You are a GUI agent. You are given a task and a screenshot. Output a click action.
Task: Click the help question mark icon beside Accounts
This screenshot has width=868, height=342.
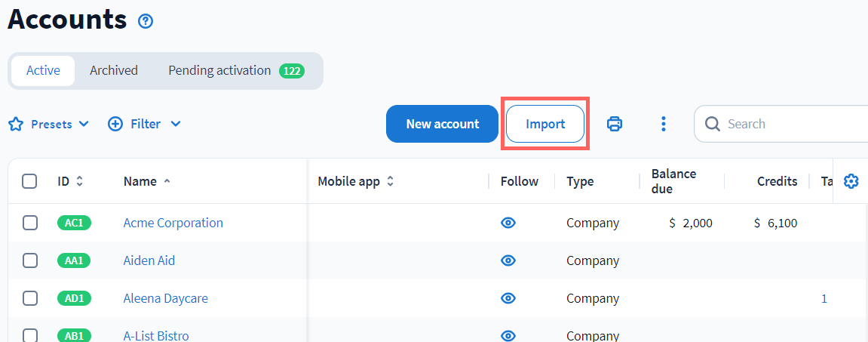146,21
